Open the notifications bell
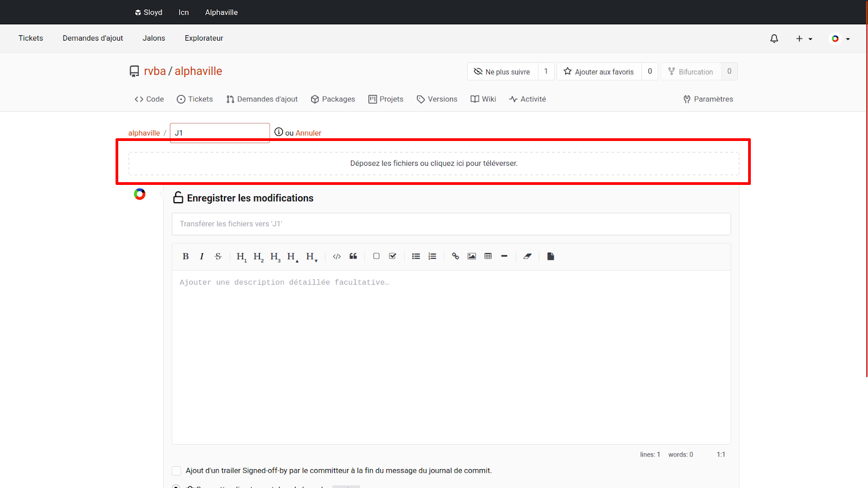868x488 pixels. [x=774, y=38]
